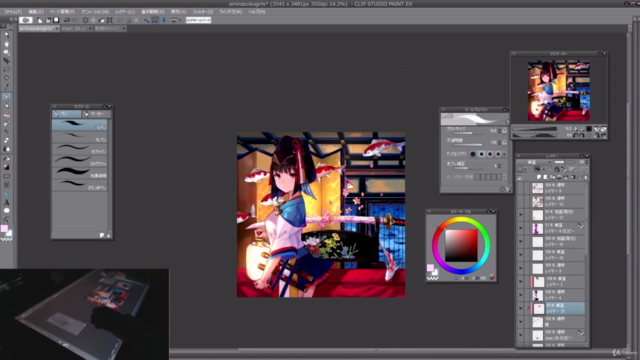Select the Airbrush tool
The height and width of the screenshot is (360, 640).
7,123
